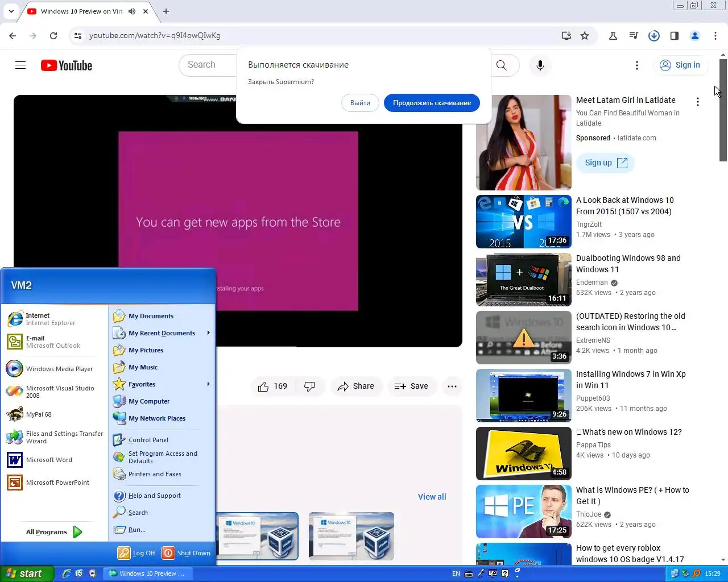Select the Windows 10 Preview browser tab
This screenshot has height=582, width=728.
point(81,11)
